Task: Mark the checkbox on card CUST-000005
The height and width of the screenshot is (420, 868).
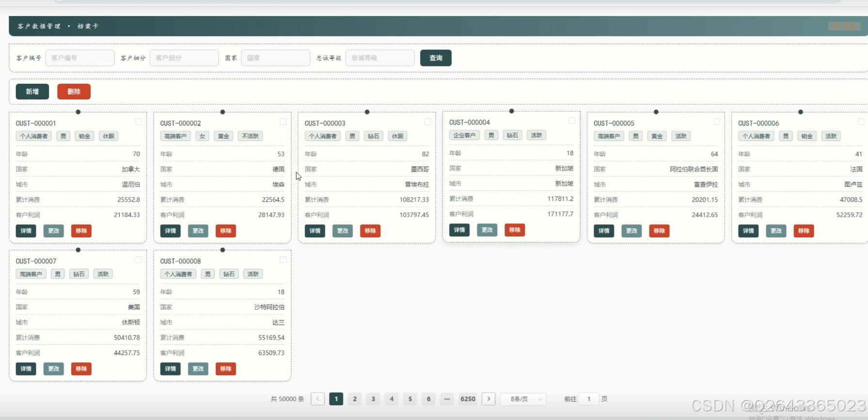Action: tap(716, 122)
